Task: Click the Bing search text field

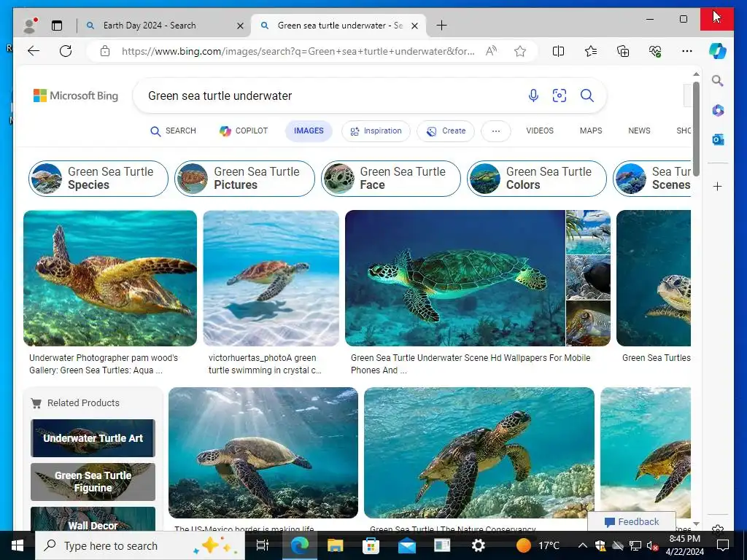Action: click(x=329, y=96)
